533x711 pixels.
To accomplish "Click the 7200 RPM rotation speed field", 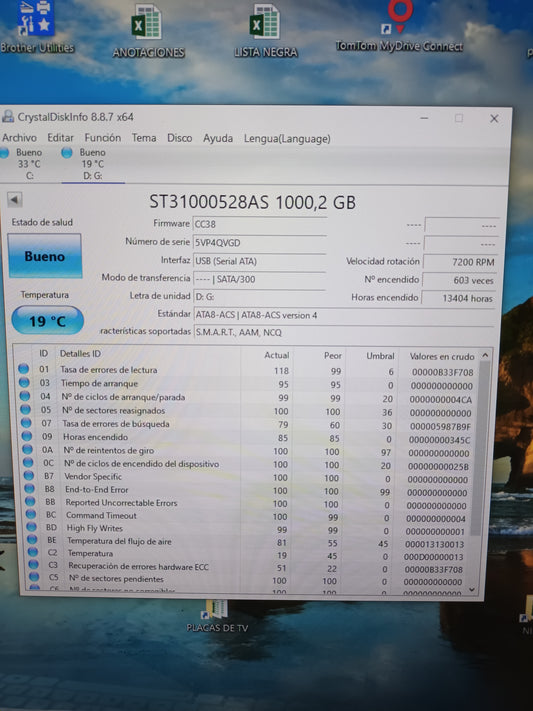I will 460,262.
